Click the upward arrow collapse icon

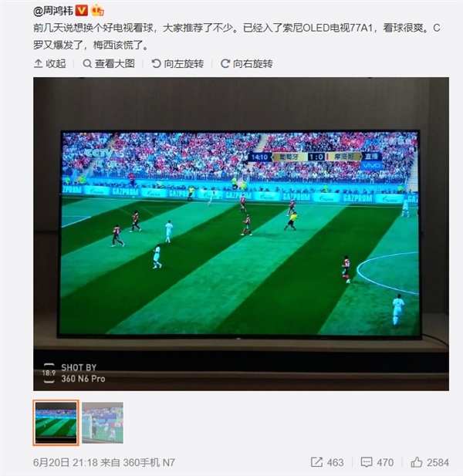click(38, 63)
